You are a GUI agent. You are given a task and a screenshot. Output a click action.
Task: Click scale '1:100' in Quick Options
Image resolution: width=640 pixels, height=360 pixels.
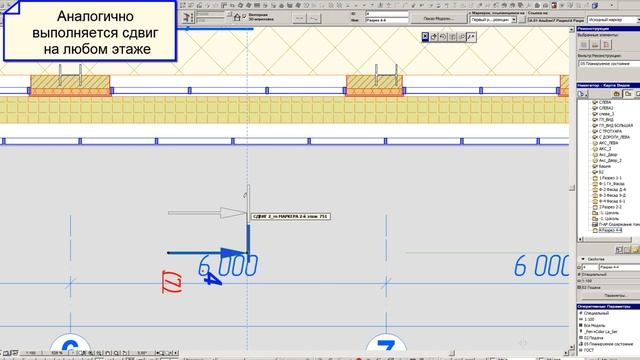[x=589, y=319]
